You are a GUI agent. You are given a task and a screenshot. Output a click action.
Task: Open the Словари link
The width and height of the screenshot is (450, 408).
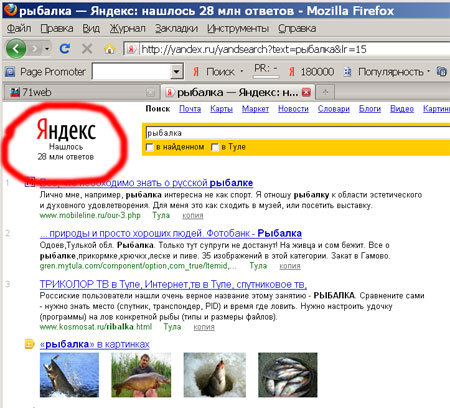click(x=334, y=109)
